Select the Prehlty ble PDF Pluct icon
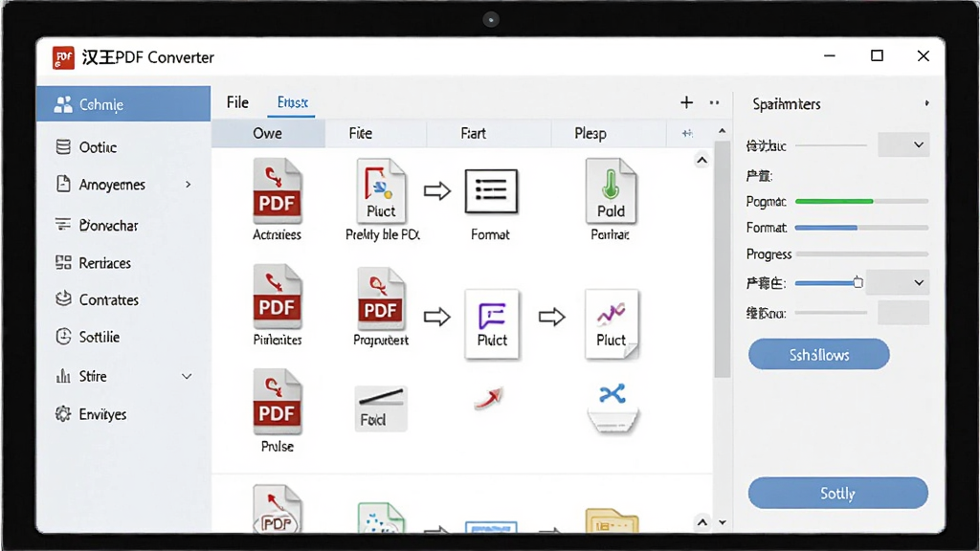 tap(381, 191)
